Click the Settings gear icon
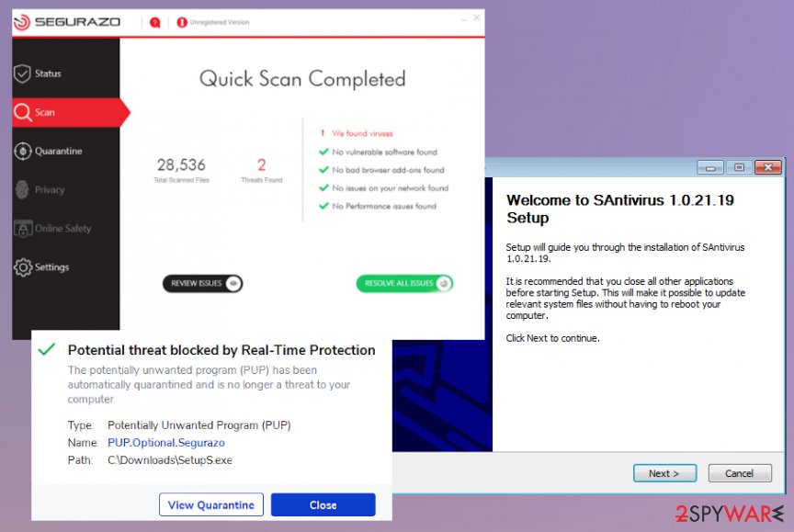This screenshot has height=532, width=794. click(x=23, y=267)
